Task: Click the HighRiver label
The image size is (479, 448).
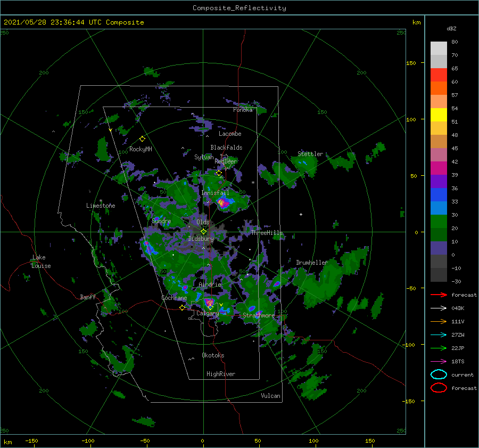Action: point(220,374)
